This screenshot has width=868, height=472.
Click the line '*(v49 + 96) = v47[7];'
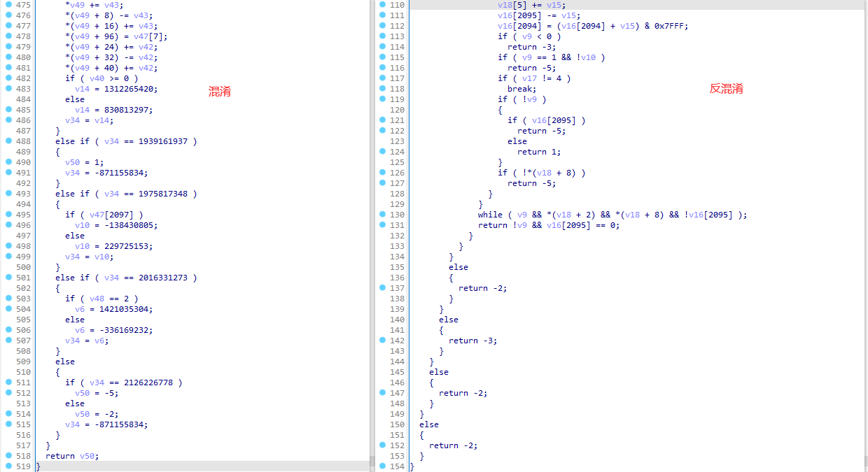pyautogui.click(x=116, y=36)
